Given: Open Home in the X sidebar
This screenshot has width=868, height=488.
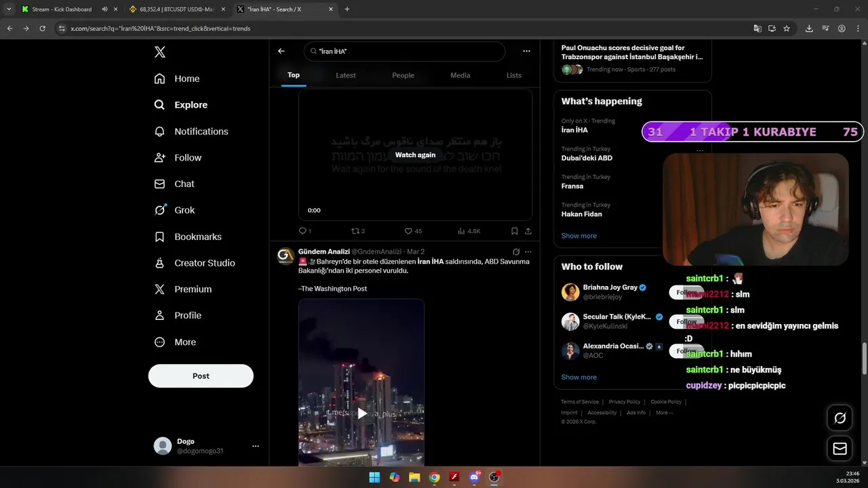Looking at the screenshot, I should coord(177,79).
